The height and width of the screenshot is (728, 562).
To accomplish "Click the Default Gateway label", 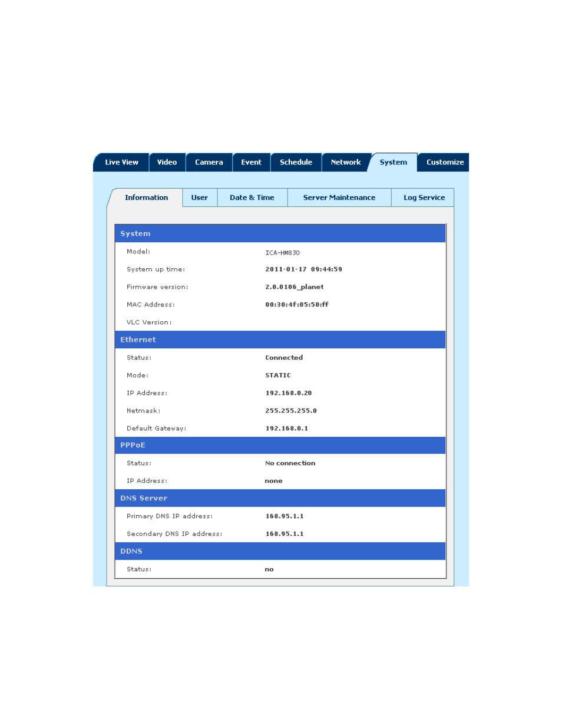I will (x=156, y=429).
